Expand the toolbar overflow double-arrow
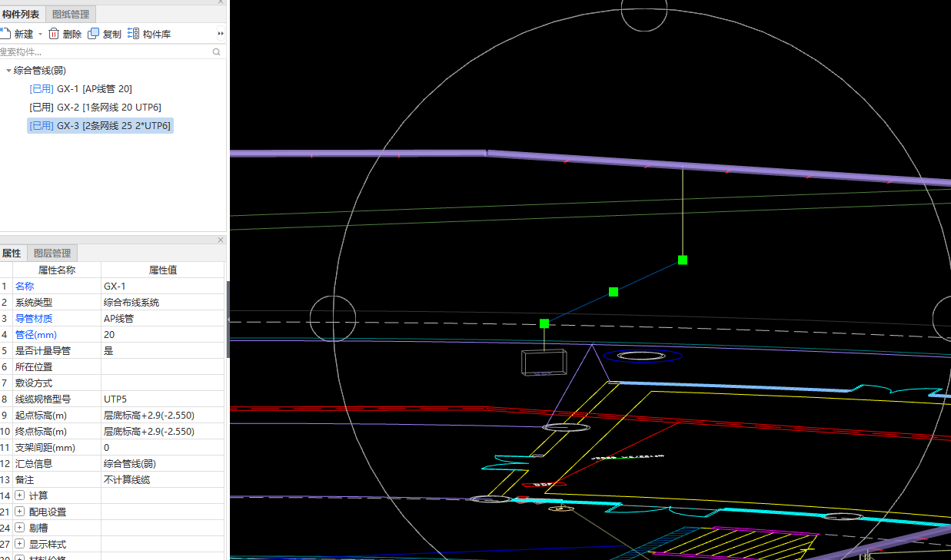This screenshot has width=951, height=560. point(221,34)
